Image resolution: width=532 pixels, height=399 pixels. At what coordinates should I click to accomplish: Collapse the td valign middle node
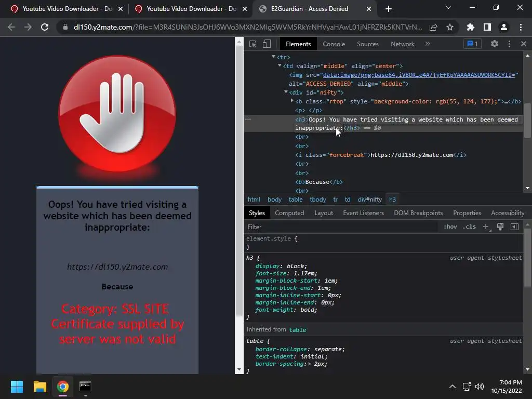point(280,65)
